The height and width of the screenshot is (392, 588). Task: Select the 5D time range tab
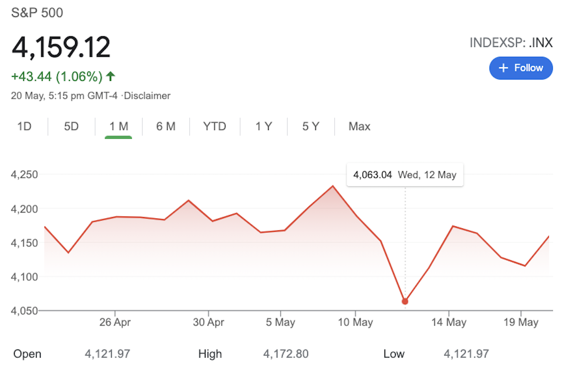click(x=71, y=126)
